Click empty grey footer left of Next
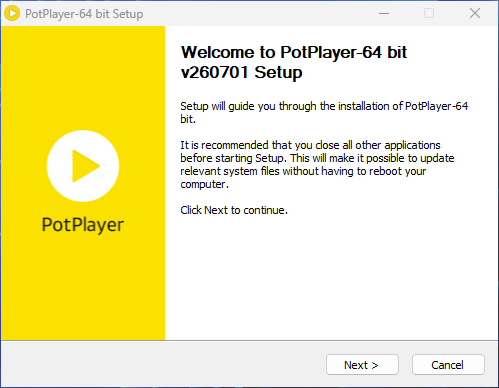 [163, 364]
